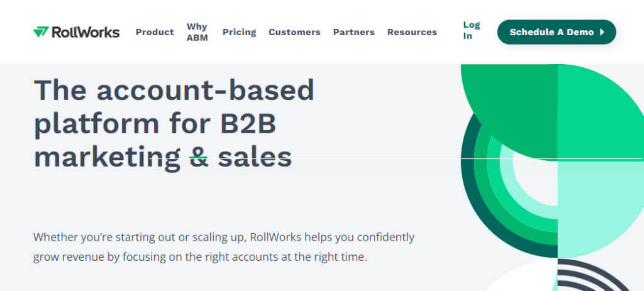
Task: Open the Why ABM menu item
Action: click(197, 32)
